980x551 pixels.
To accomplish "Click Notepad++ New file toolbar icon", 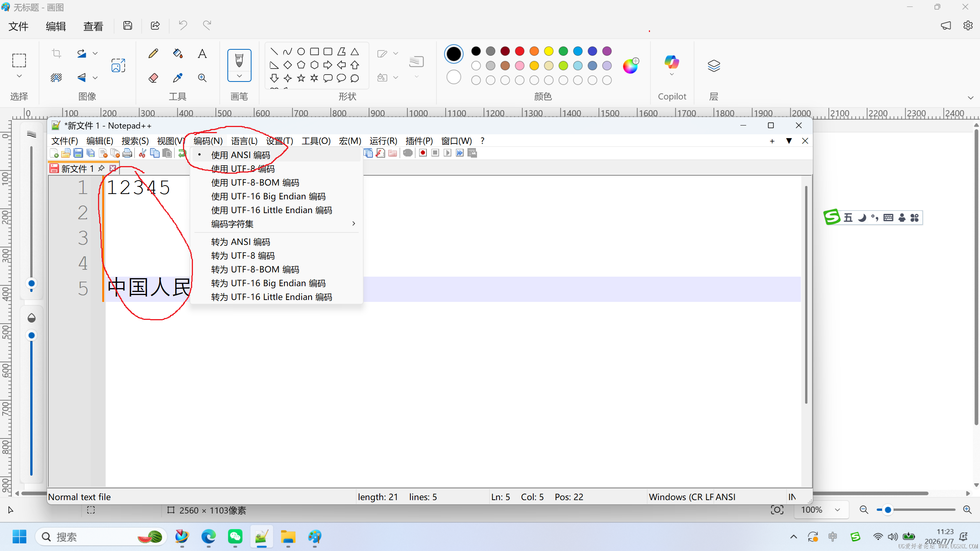I will (x=54, y=153).
